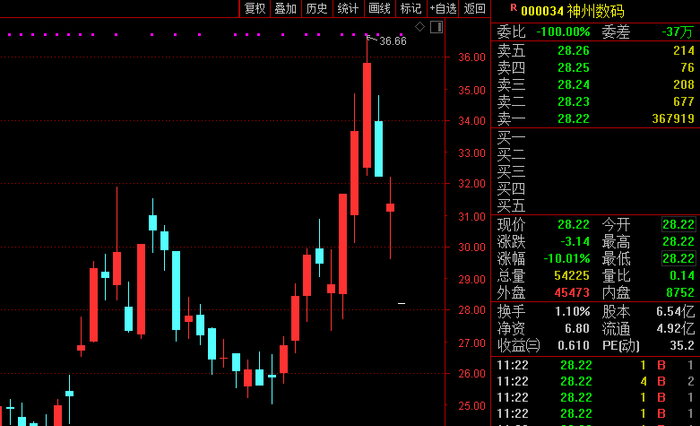Toggle the side panel layout icon
The height and width of the screenshot is (426, 700).
tap(436, 27)
